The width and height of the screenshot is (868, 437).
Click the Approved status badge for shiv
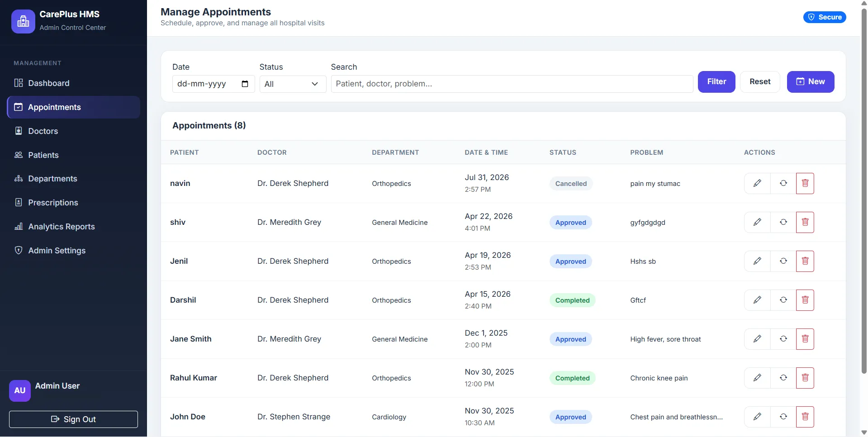(571, 223)
